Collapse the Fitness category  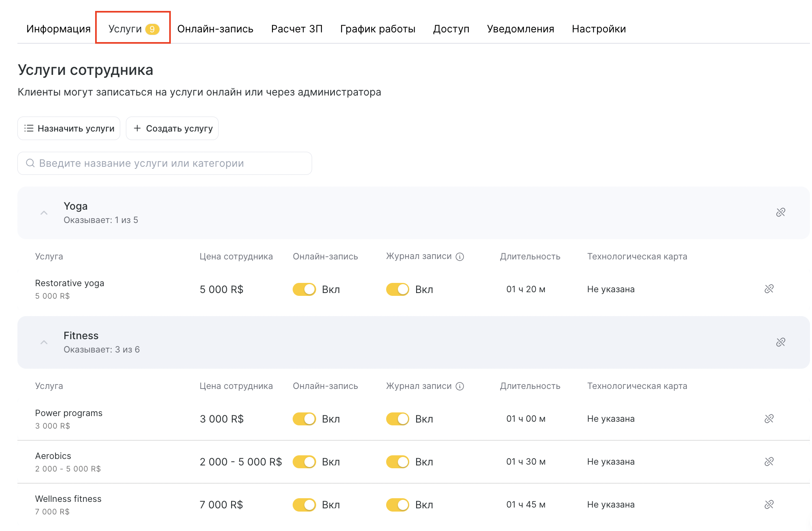point(44,342)
